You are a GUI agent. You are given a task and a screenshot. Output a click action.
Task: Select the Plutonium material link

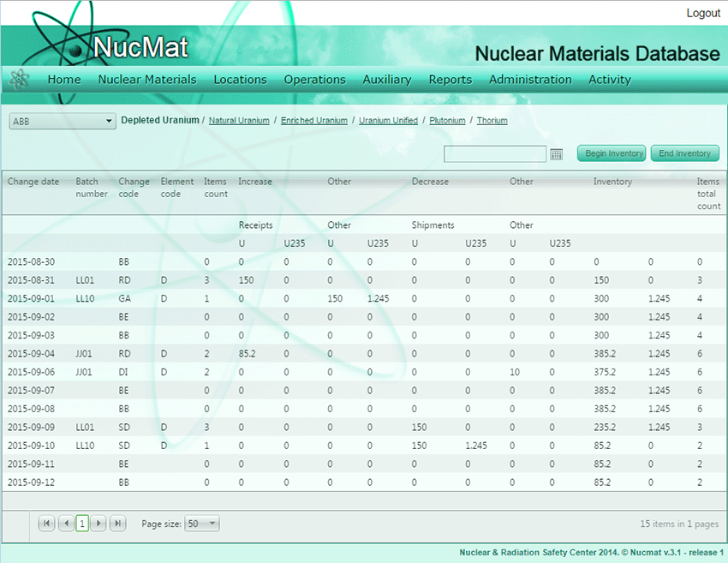pyautogui.click(x=447, y=121)
